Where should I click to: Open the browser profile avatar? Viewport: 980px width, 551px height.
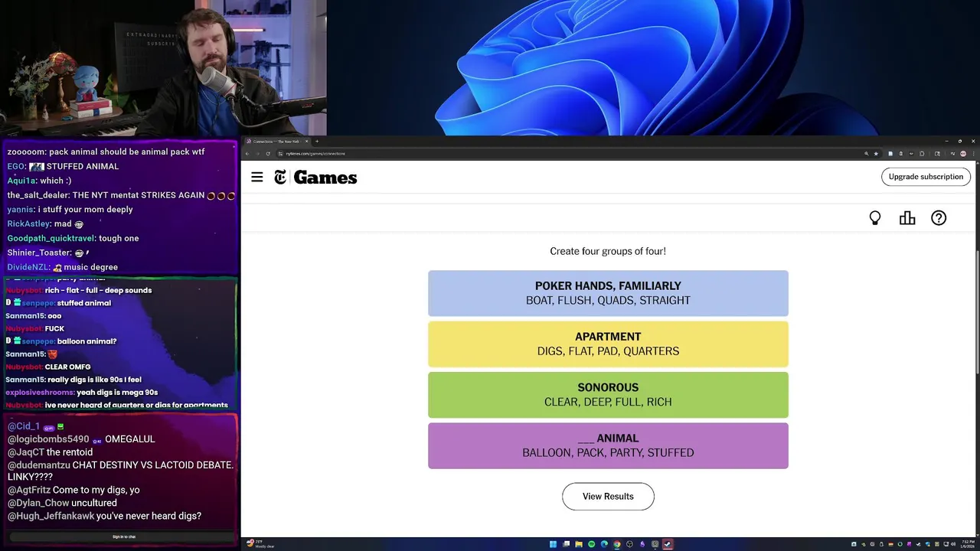point(963,154)
